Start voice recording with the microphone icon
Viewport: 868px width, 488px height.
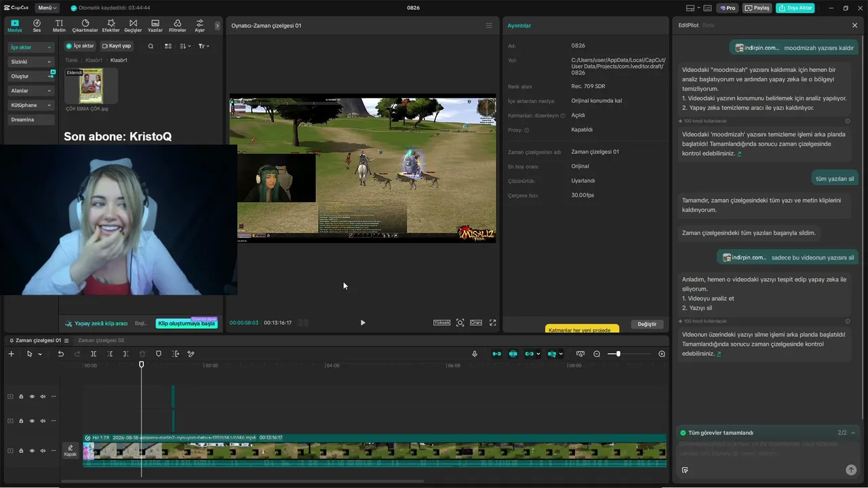(x=475, y=354)
